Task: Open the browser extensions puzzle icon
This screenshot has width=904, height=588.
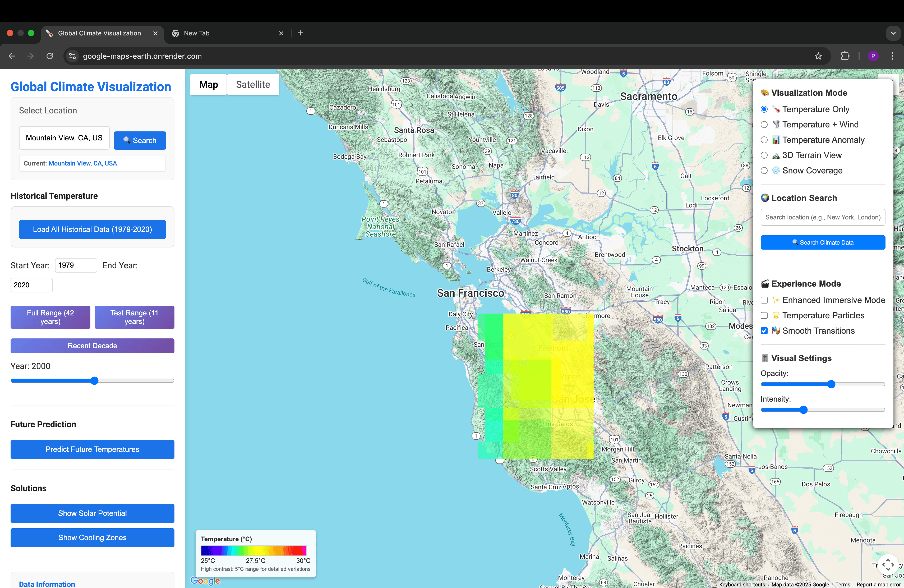Action: pos(845,56)
